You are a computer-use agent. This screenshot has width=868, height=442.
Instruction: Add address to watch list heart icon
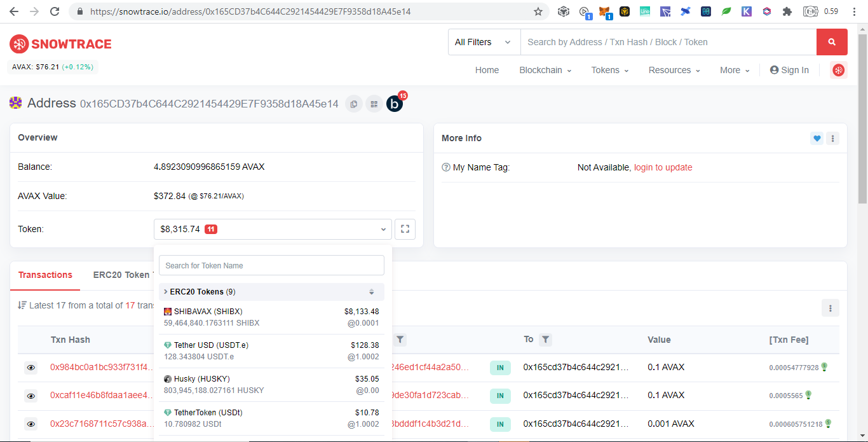(x=817, y=138)
